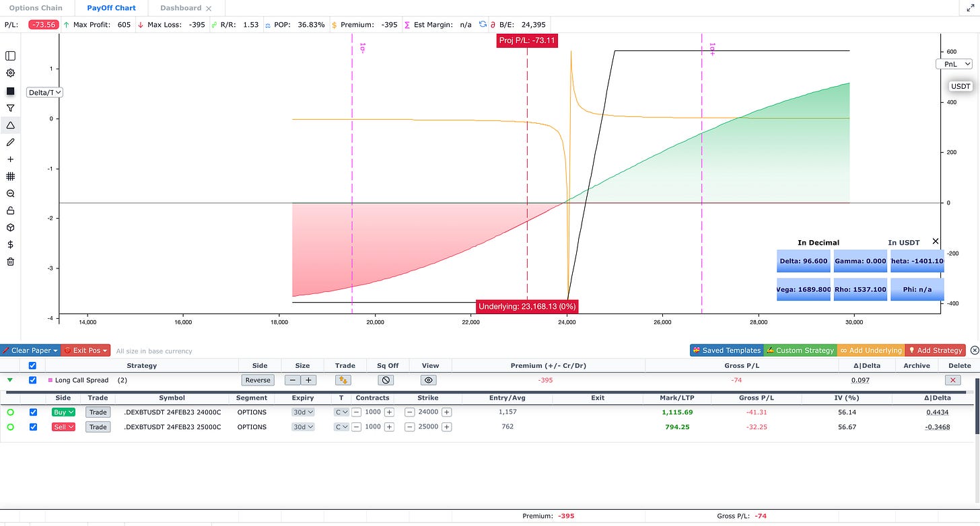980x526 pixels.
Task: Switch to the PayOff Chart tab
Action: pyautogui.click(x=111, y=8)
